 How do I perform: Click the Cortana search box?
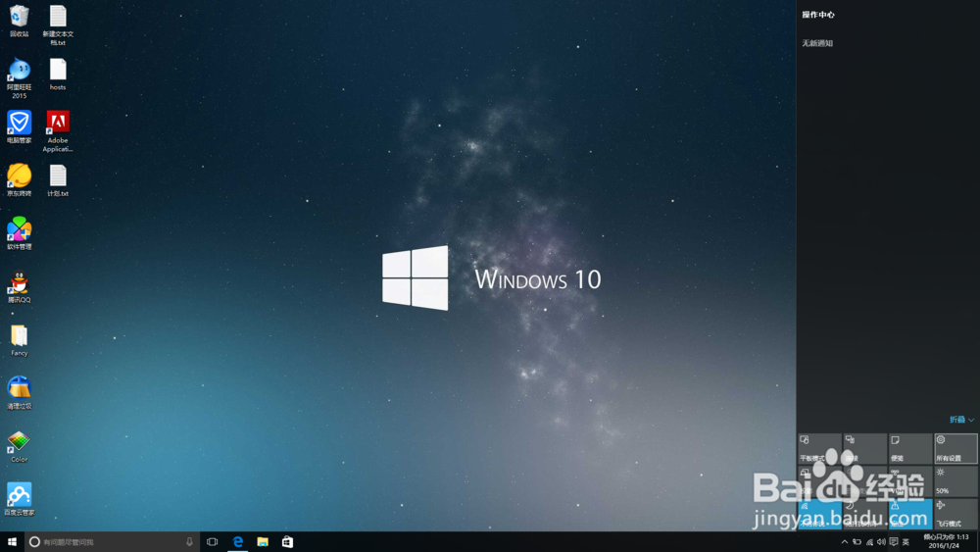112,542
